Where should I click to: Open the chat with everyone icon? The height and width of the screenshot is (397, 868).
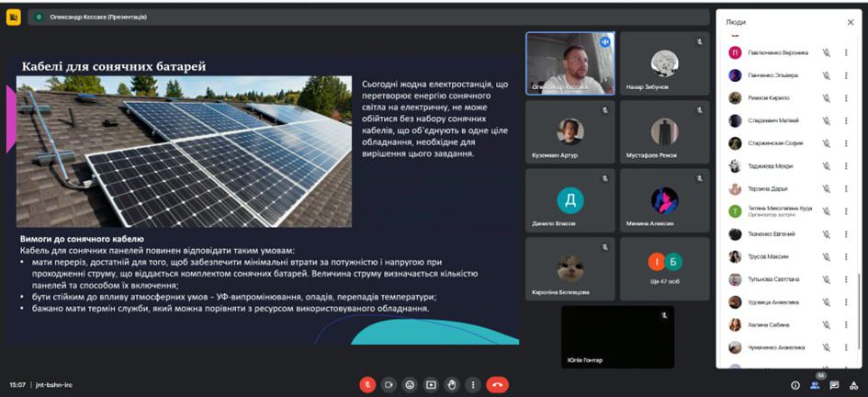(x=834, y=385)
